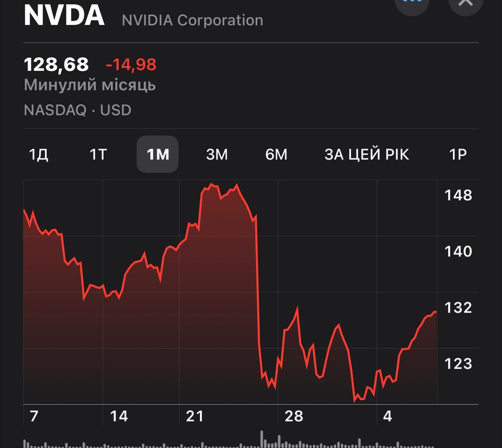Switch to the 6М time range
This screenshot has width=502, height=448.
coord(276,154)
